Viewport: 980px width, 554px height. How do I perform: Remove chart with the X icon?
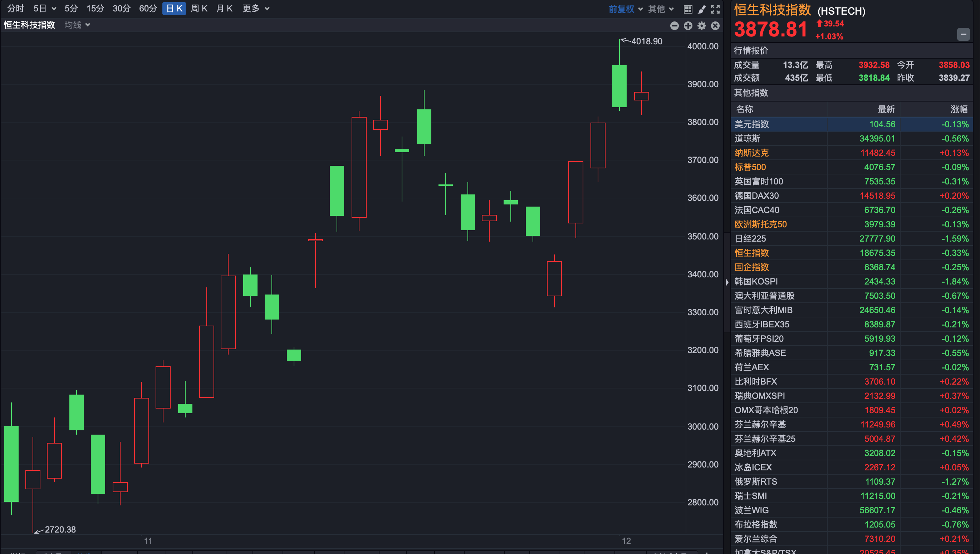(715, 25)
